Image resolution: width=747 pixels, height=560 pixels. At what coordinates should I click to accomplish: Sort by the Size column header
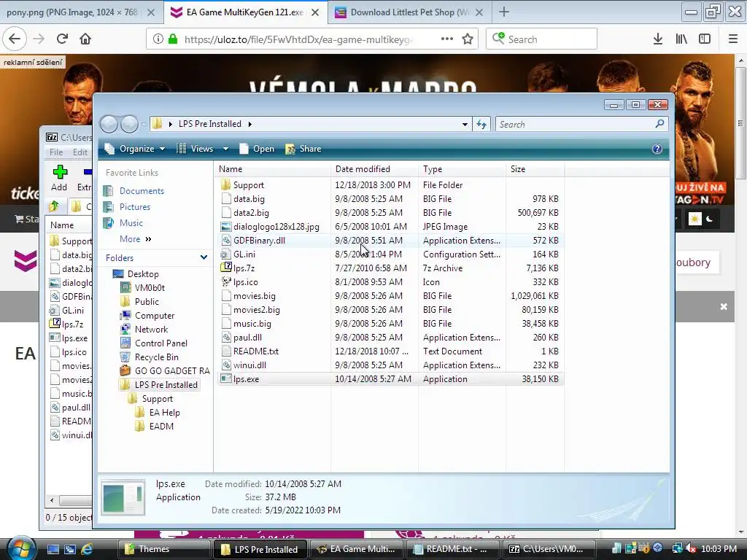(535, 169)
